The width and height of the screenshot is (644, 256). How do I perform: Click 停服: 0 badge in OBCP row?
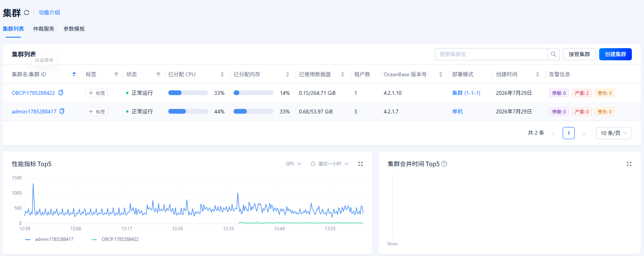coord(559,93)
